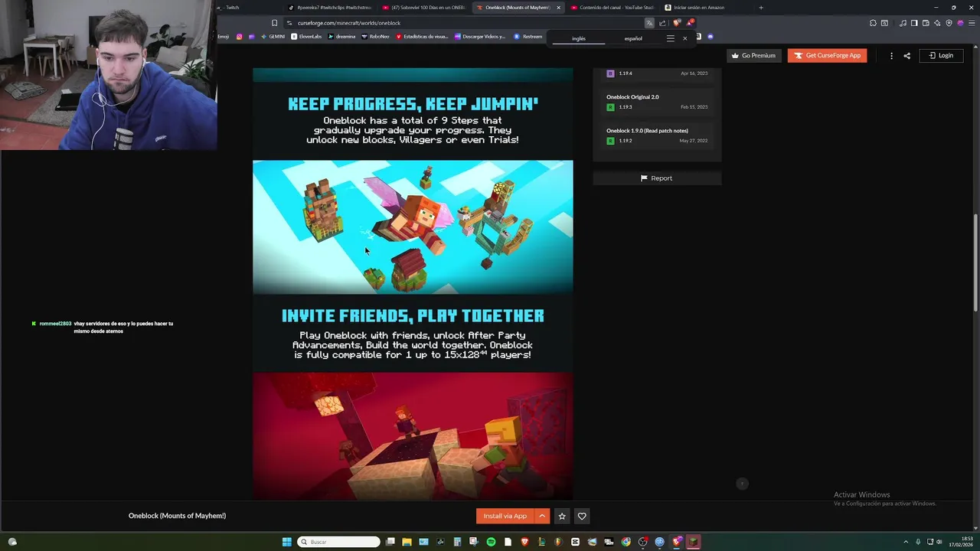Click the microphone tray icon
The image size is (980, 551).
[918, 542]
